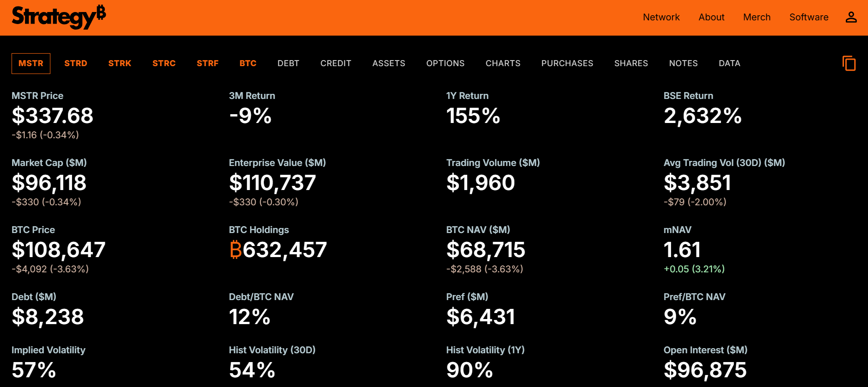Viewport: 868px width, 387px height.
Task: Click the BTC NAV change -$2,588 (-3.63%)
Action: [x=485, y=269]
